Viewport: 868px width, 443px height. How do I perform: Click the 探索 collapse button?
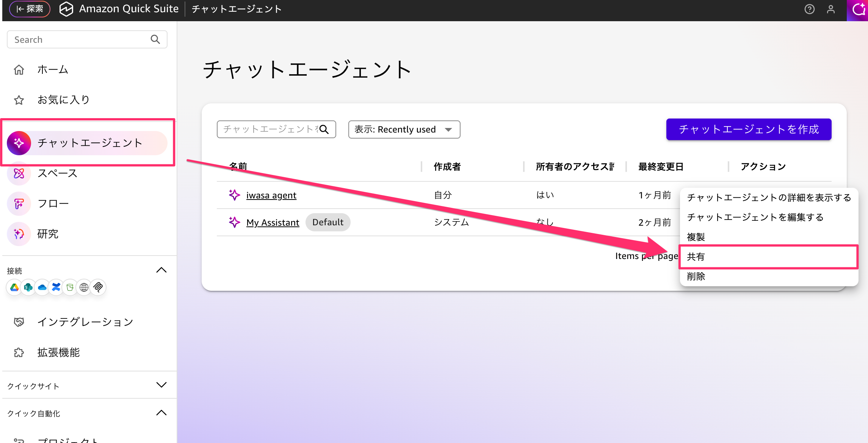pyautogui.click(x=30, y=9)
